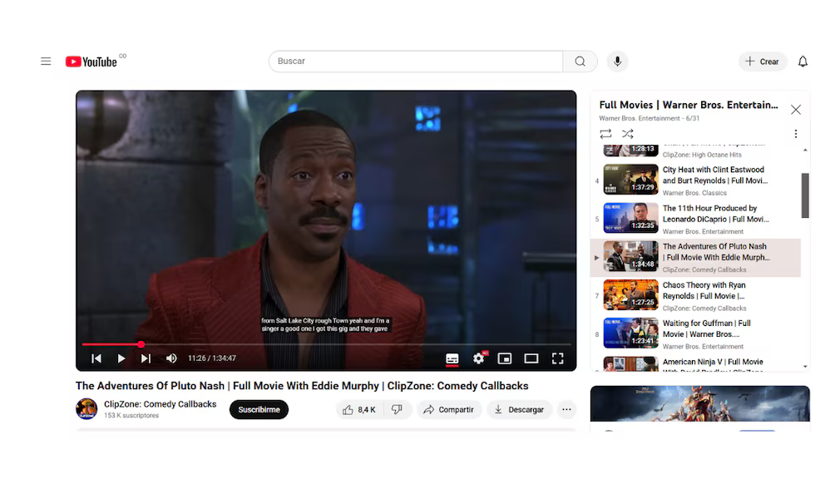This screenshot has width=825, height=504.
Task: Mute the video volume speaker
Action: pos(171,358)
